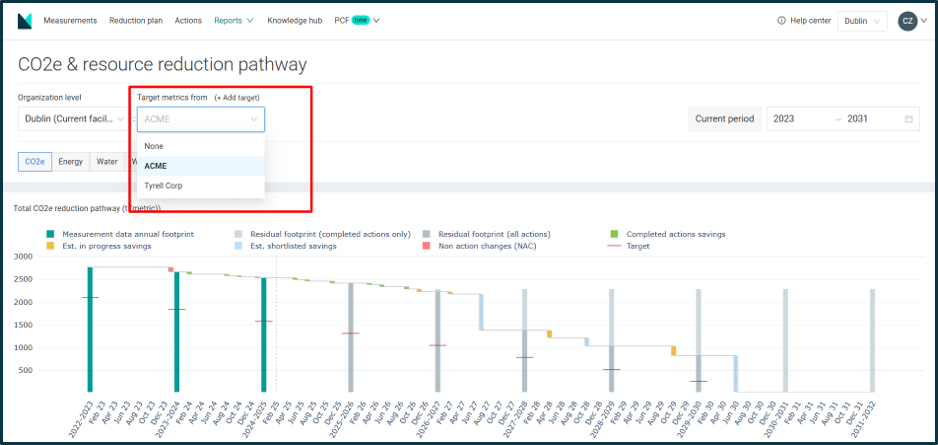Click the Current period button
The height and width of the screenshot is (445, 938).
[x=724, y=119]
